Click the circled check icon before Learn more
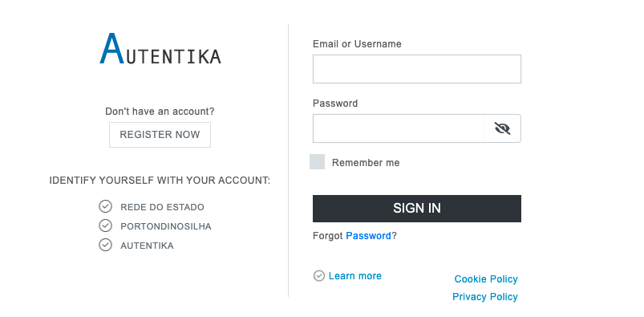Viewport: 644px width, 317px height. pyautogui.click(x=319, y=276)
